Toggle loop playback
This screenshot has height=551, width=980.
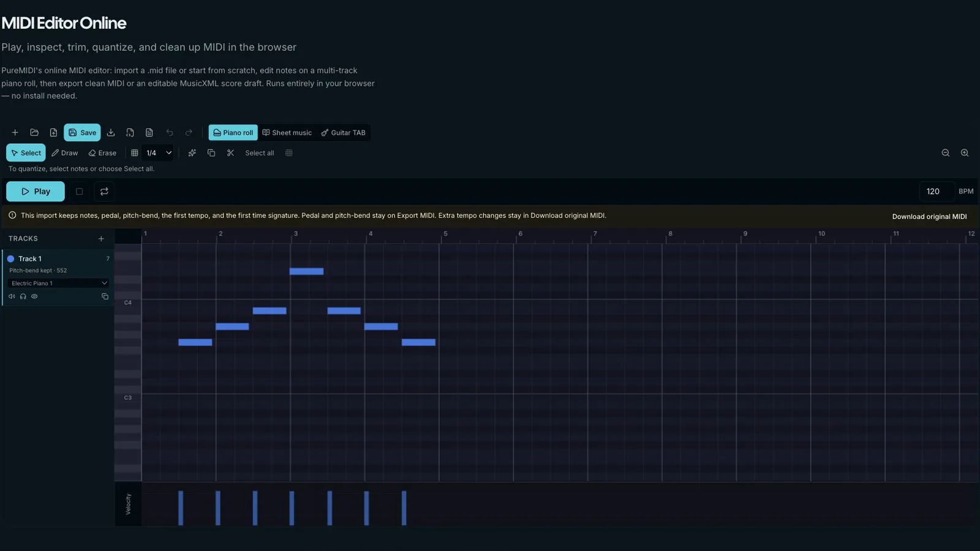(104, 191)
